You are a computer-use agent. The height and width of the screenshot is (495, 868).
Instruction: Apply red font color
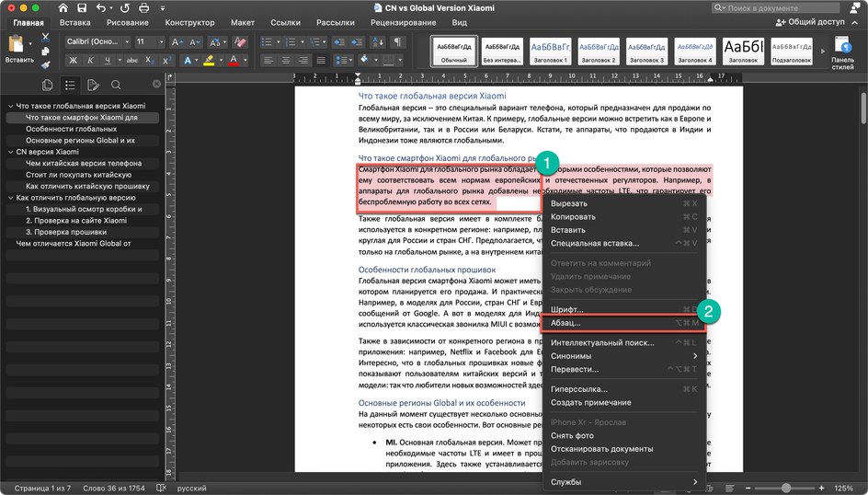tap(234, 61)
